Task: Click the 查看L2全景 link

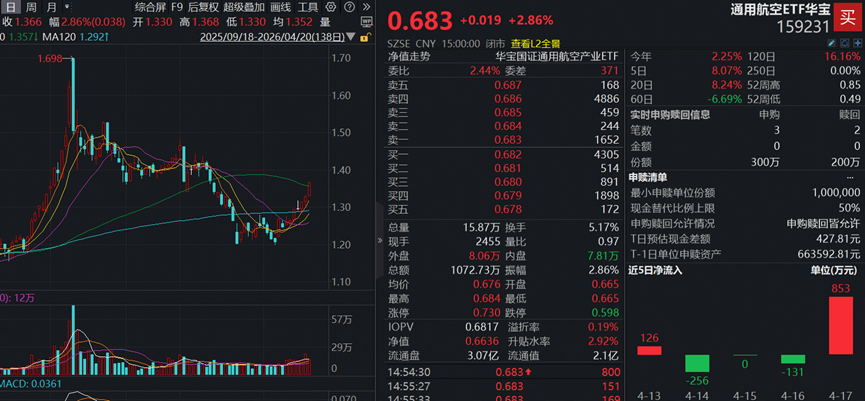Action: [x=536, y=44]
